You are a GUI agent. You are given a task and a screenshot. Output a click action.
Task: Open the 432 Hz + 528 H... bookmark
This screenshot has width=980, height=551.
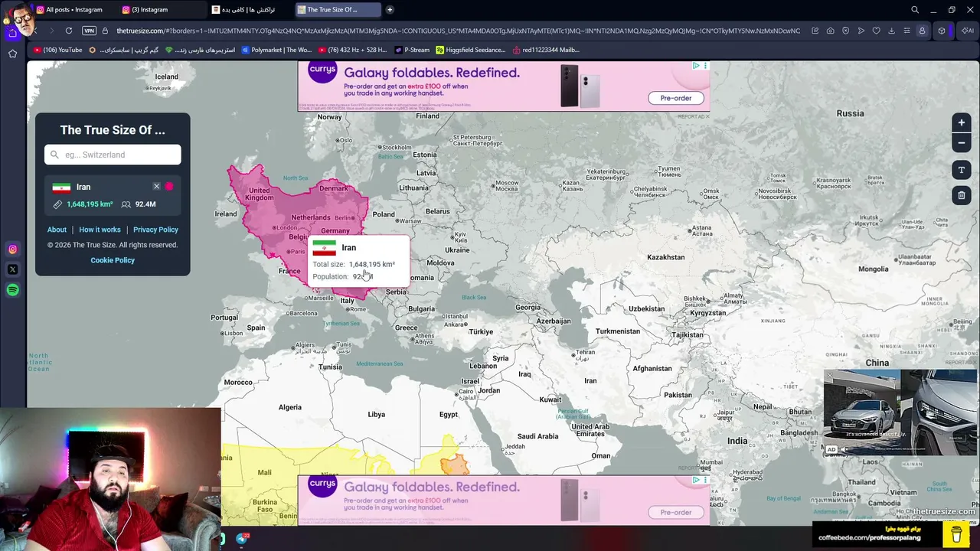click(352, 50)
